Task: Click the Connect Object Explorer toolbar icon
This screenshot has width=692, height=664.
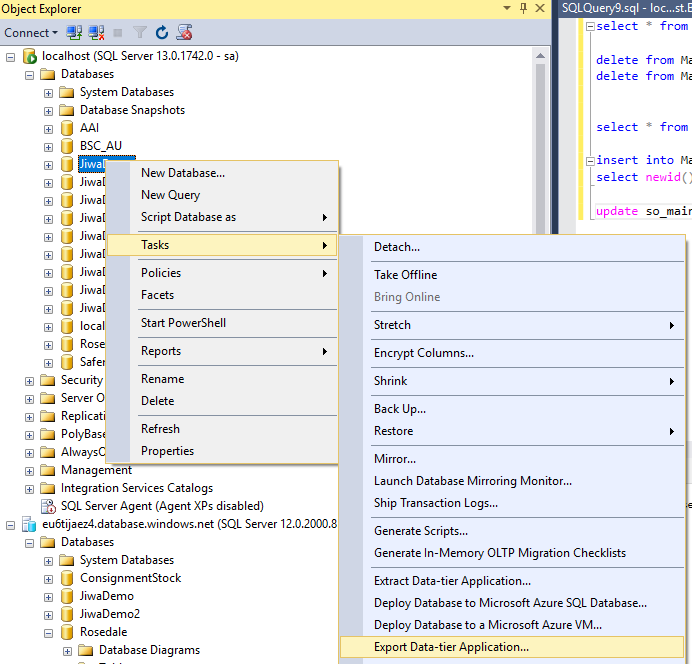Action: coord(74,32)
